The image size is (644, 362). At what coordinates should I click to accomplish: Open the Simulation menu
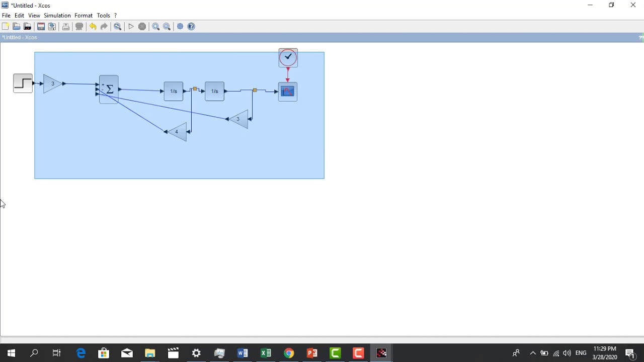[57, 16]
